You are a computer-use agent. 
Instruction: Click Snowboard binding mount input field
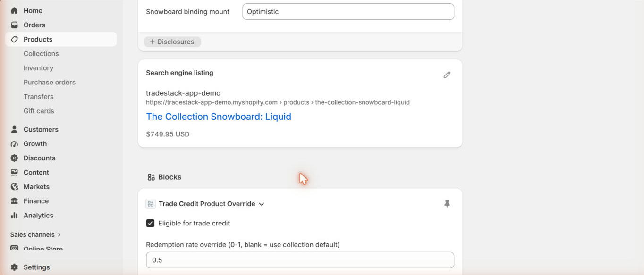pos(348,12)
